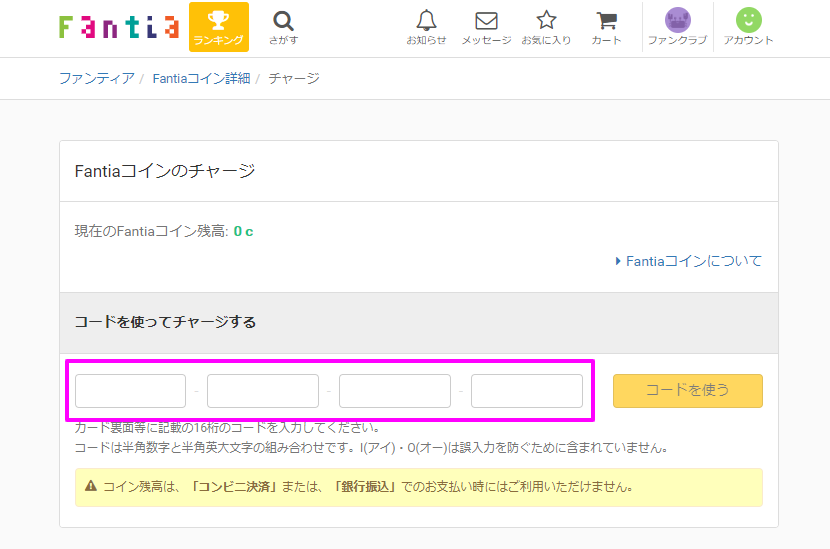Focus the fourth code input box
The width and height of the screenshot is (830, 549).
527,391
